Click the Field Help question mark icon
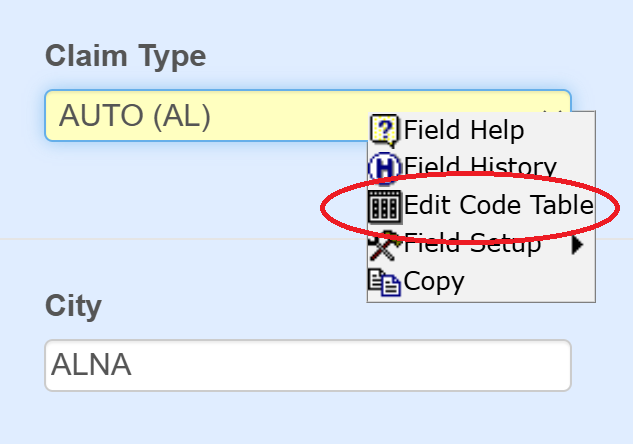The image size is (633, 444). point(385,130)
